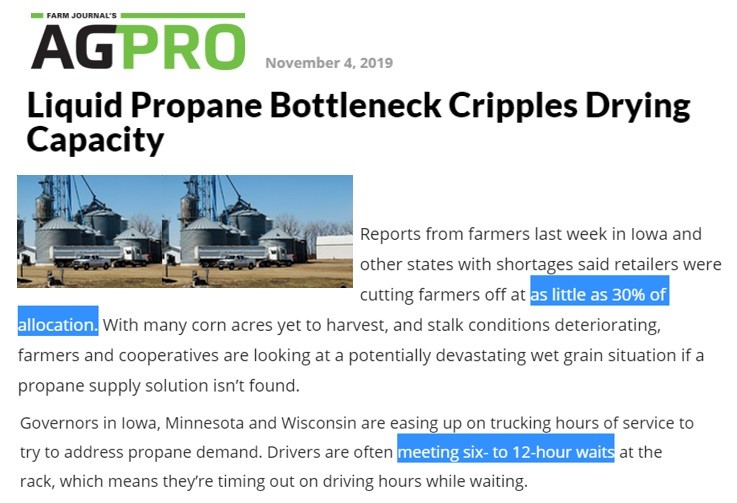Click the highlighted word 'allocation.'

[58, 325]
